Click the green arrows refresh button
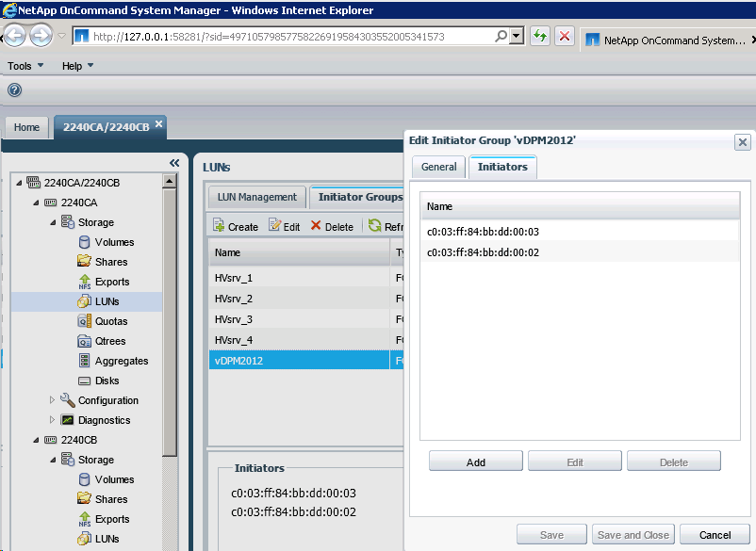Image resolution: width=756 pixels, height=551 pixels. click(540, 36)
